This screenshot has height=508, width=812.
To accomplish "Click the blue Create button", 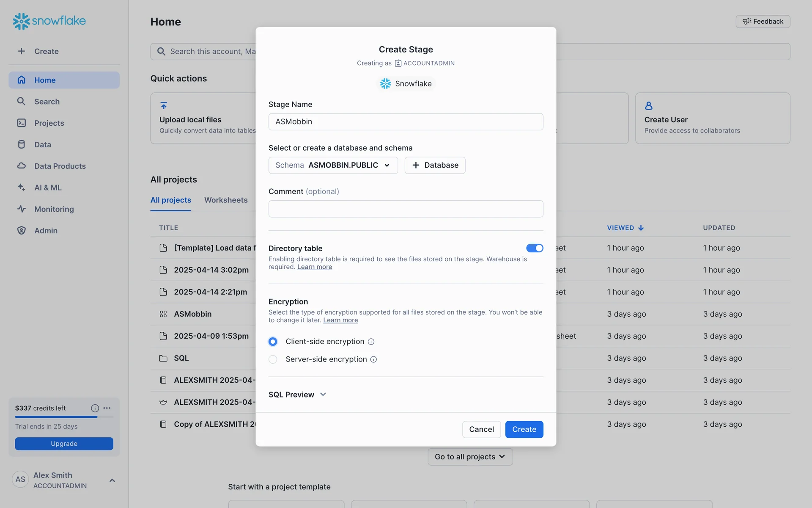I will pos(524,429).
